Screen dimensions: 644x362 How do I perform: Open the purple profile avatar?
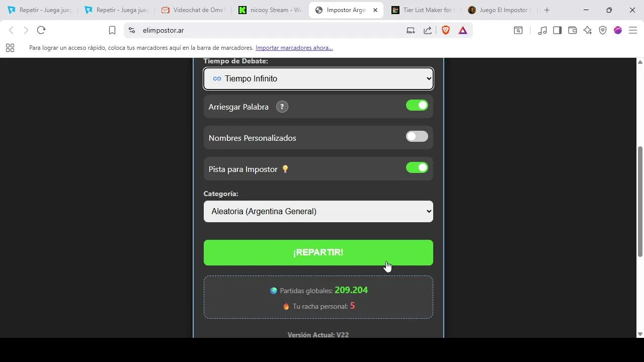(618, 30)
